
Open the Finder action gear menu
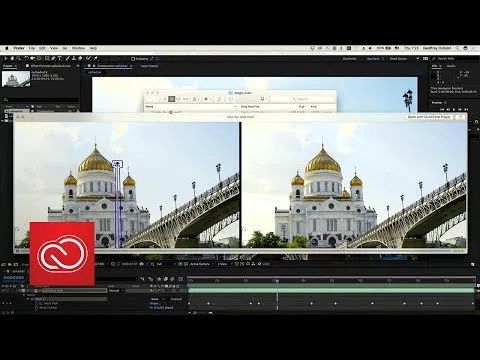207,99
